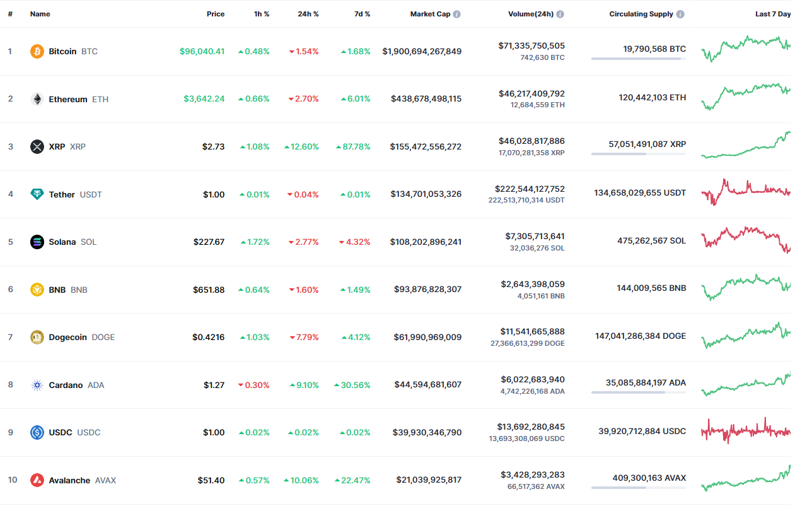Click the Avalanche coin logo icon
812x506 pixels.
tap(37, 480)
